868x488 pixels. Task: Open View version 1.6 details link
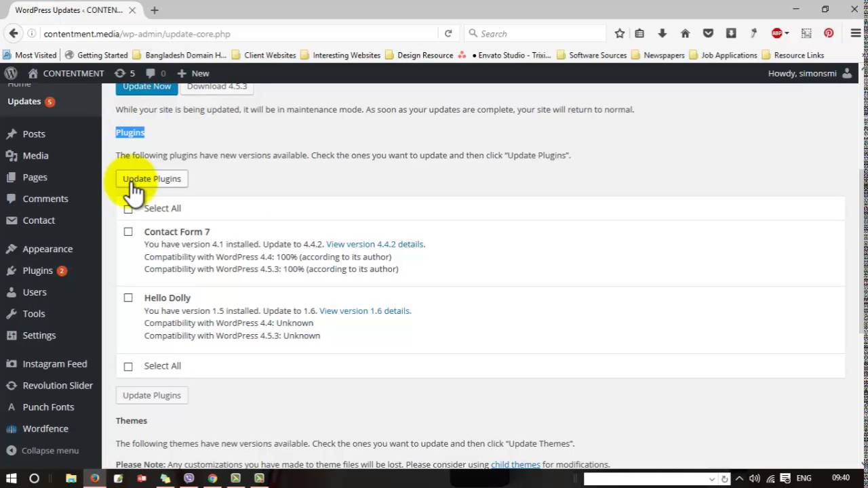365,310
